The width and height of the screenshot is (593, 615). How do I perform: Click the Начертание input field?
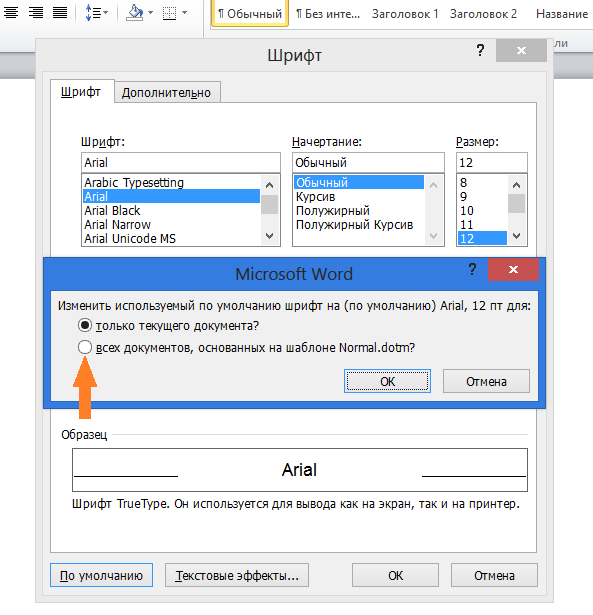pos(368,162)
